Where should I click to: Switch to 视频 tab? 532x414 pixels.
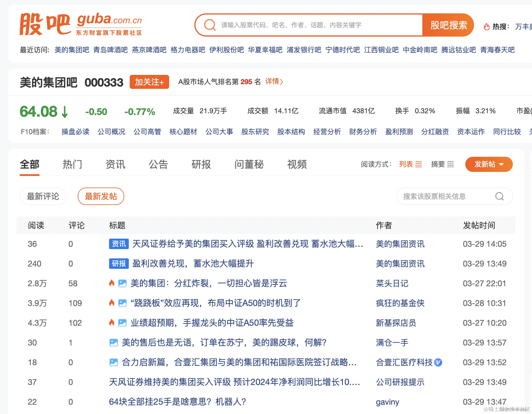click(x=297, y=164)
